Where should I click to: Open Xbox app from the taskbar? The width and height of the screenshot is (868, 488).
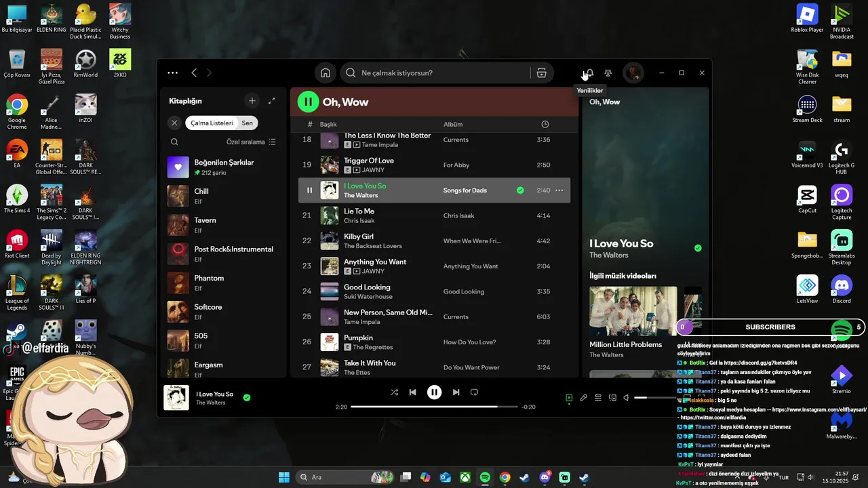click(465, 477)
